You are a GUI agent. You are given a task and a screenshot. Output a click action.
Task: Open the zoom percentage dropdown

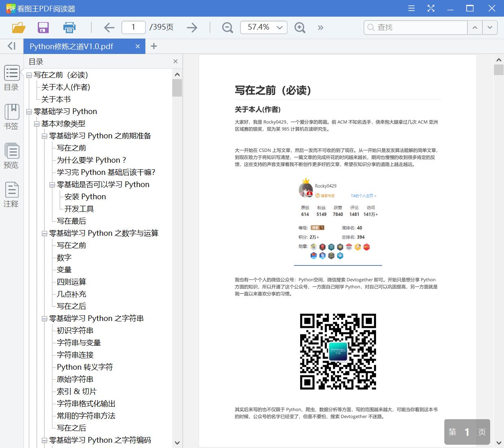tap(279, 27)
